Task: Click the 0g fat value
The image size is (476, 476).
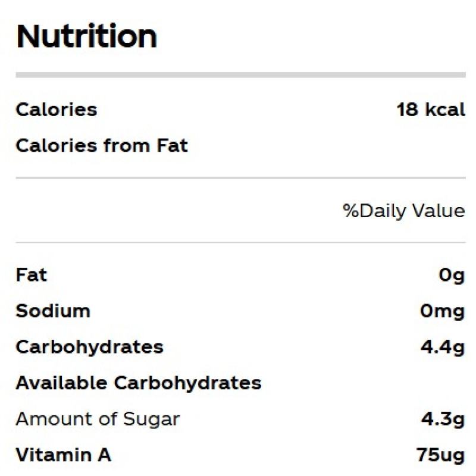Action: (449, 275)
